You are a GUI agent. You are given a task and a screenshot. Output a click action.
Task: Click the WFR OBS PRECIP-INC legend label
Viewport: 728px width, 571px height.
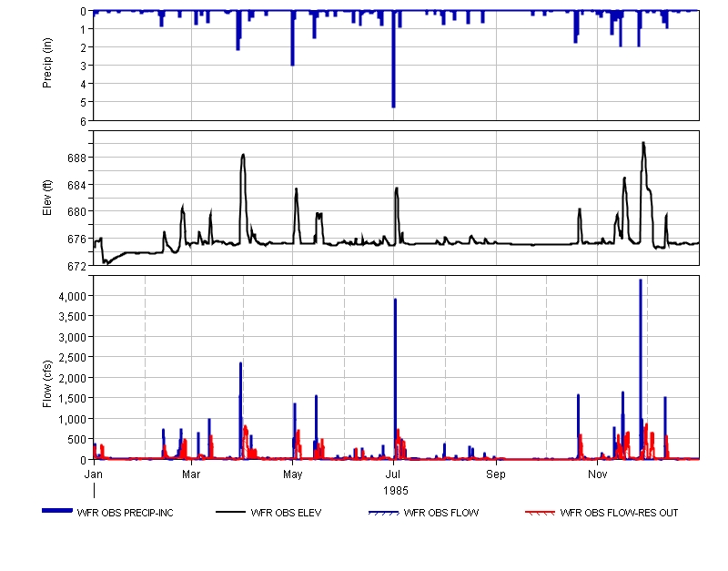pos(125,513)
